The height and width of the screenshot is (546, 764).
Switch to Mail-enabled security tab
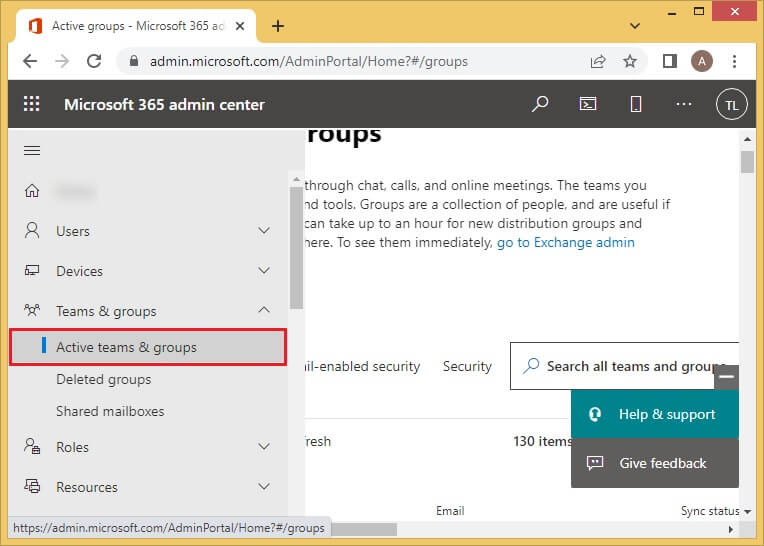click(x=363, y=366)
